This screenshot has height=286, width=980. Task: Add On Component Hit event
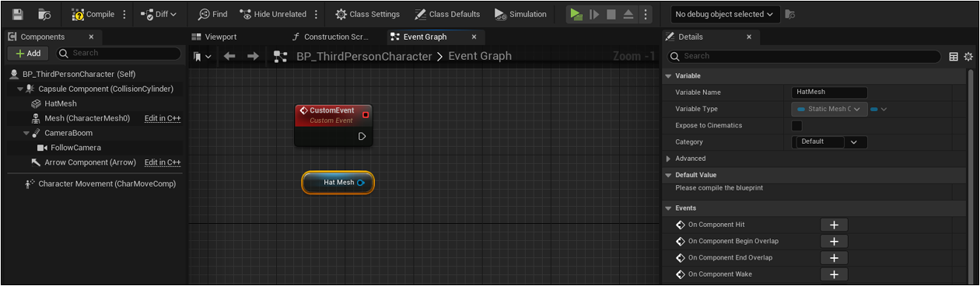tap(834, 225)
